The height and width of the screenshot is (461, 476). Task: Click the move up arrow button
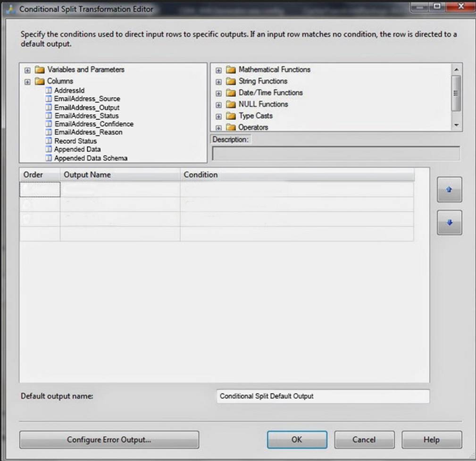449,189
